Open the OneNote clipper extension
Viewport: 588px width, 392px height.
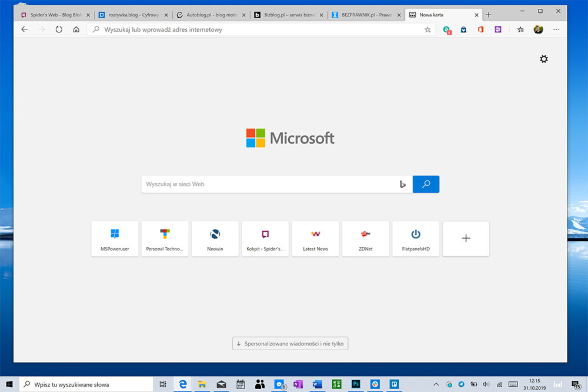pos(498,29)
